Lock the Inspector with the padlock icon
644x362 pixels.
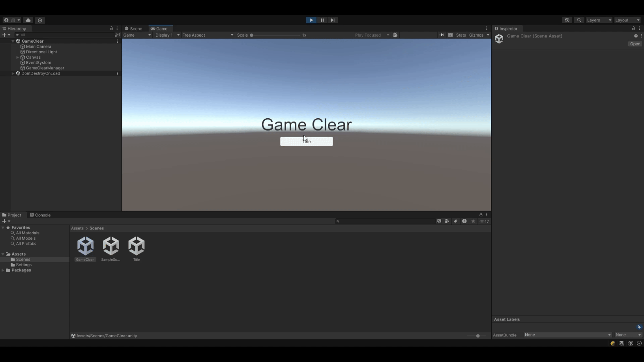click(x=633, y=28)
